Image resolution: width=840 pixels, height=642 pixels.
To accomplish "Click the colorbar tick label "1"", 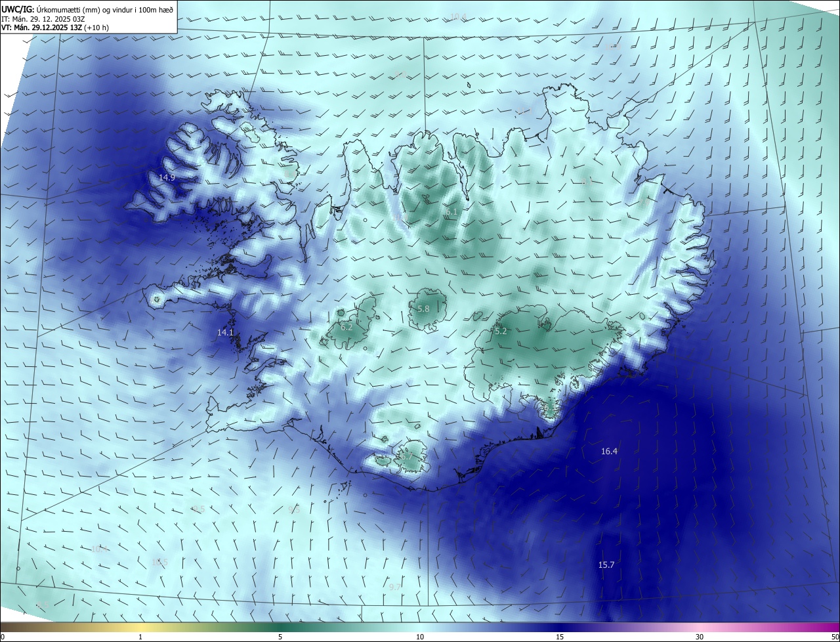I will point(140,637).
